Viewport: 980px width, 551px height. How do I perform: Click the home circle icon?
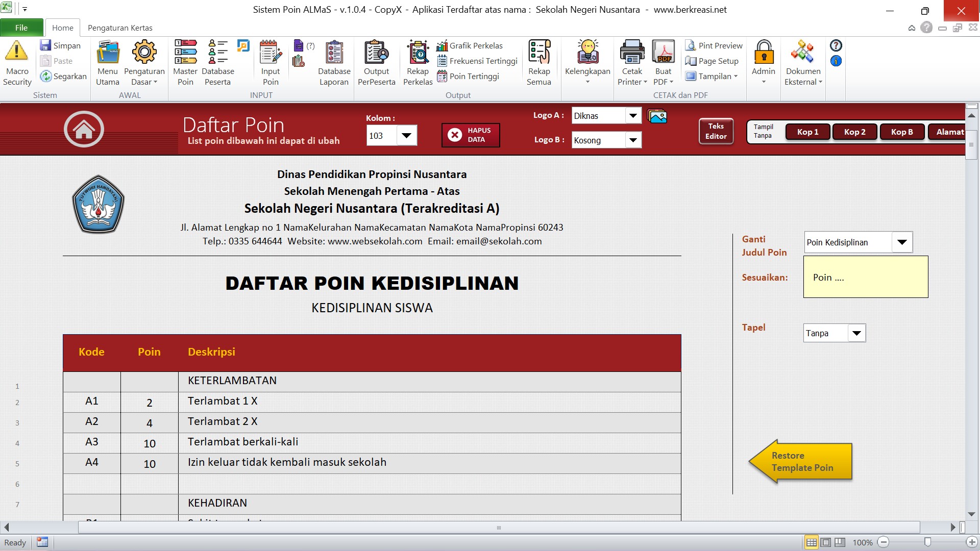84,129
